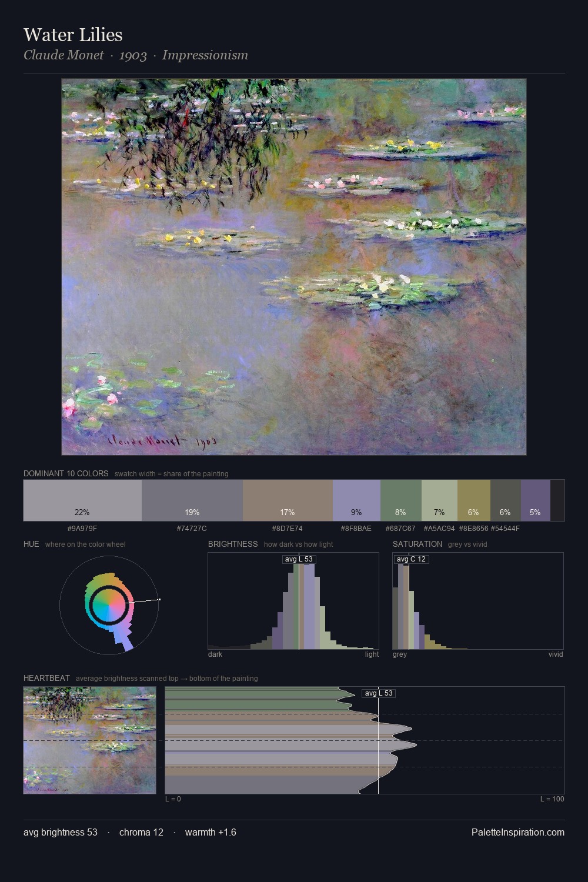
Task: Select the 22% swatch #9A979F
Action: point(82,500)
